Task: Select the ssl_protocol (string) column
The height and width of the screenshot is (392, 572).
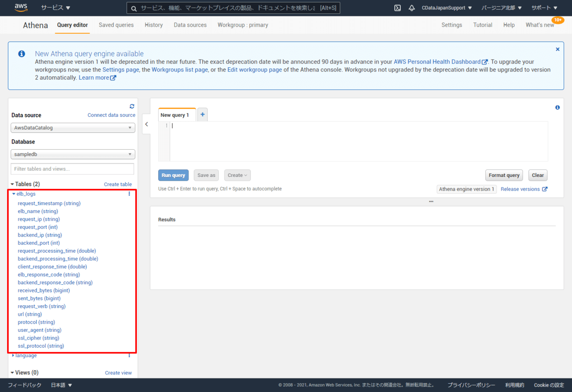Action: 41,346
